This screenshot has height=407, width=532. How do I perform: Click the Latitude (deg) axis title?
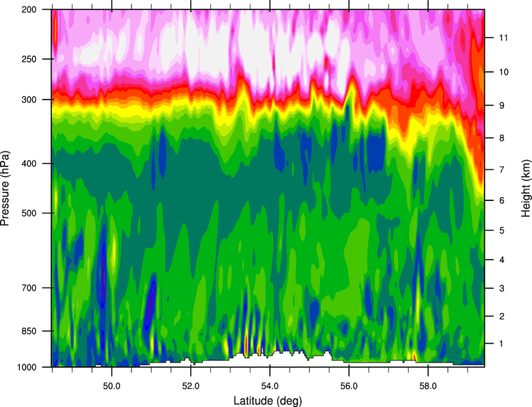click(267, 401)
